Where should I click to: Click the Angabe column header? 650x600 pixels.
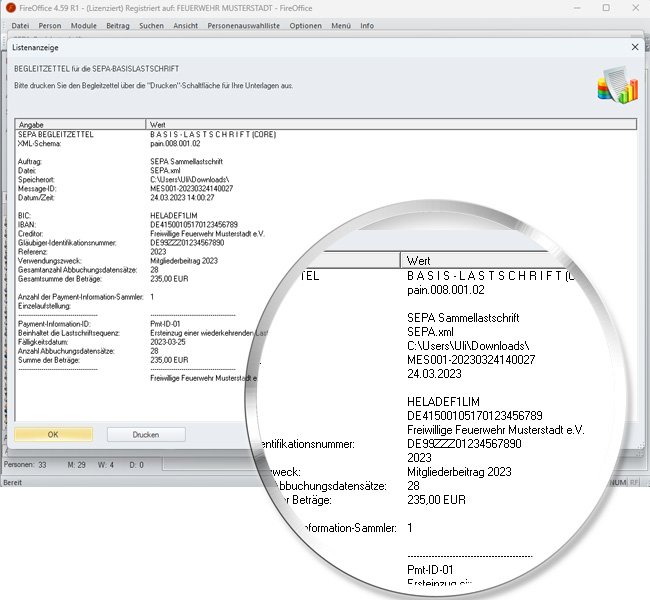[80, 125]
